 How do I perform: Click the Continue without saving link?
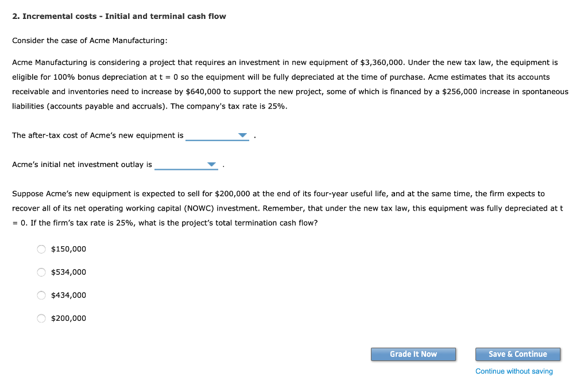point(513,371)
